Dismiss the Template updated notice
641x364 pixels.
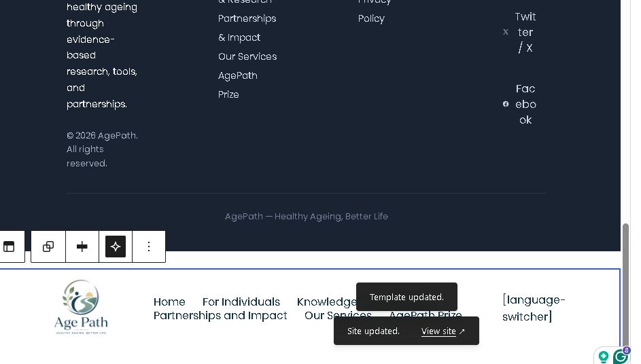coord(406,297)
